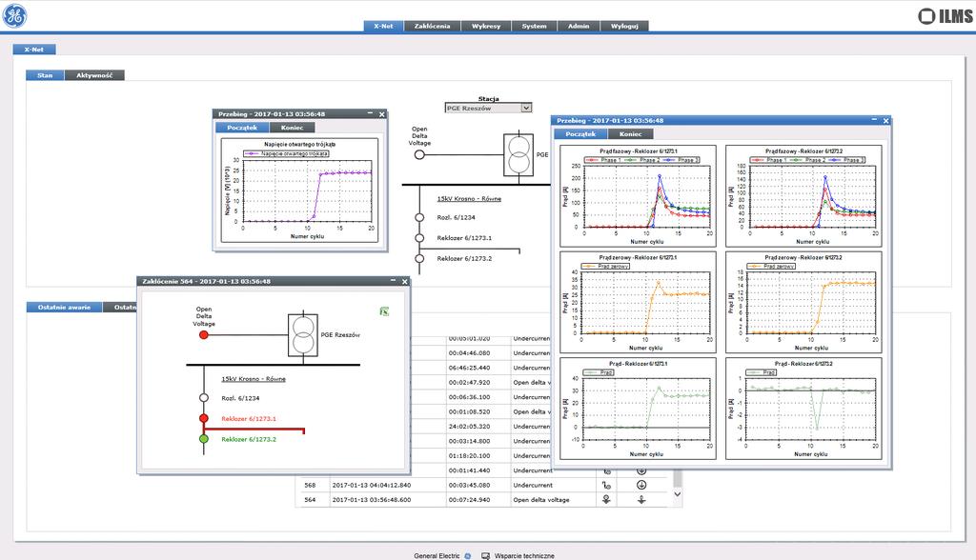Open the Zakłócenia menu
976x560 pixels.
click(x=432, y=26)
